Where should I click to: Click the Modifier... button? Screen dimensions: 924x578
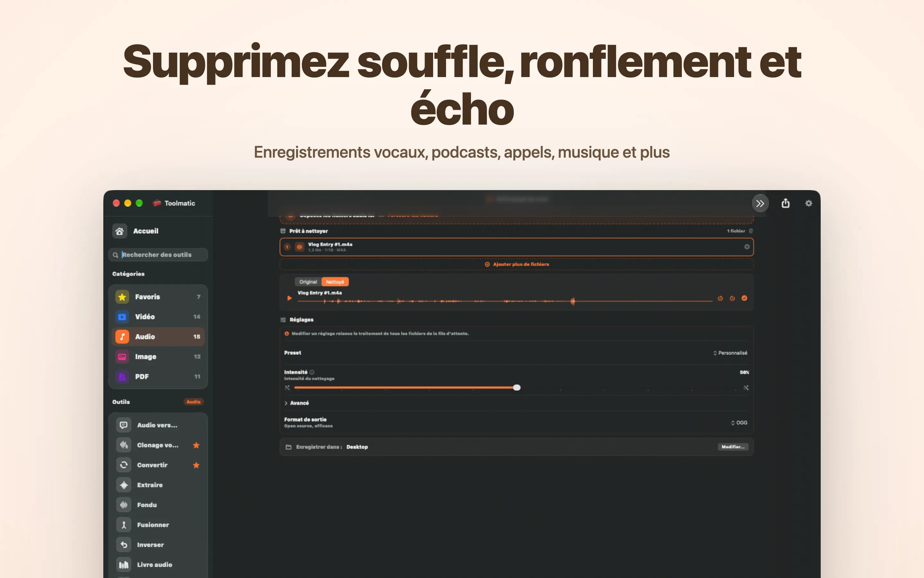point(733,447)
